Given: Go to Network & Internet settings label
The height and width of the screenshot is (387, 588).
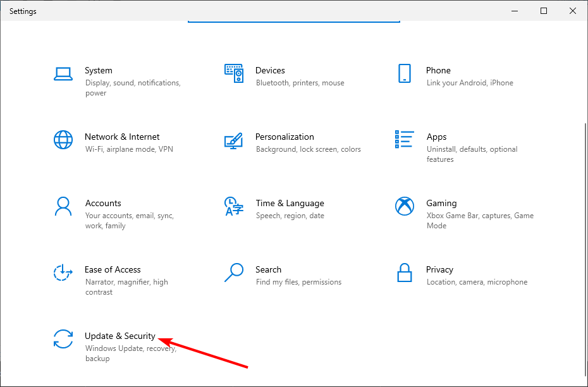Looking at the screenshot, I should [122, 137].
